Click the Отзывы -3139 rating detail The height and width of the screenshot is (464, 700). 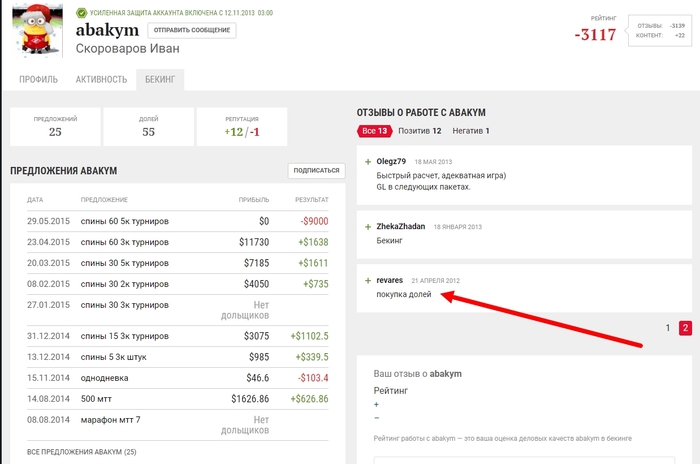point(661,25)
